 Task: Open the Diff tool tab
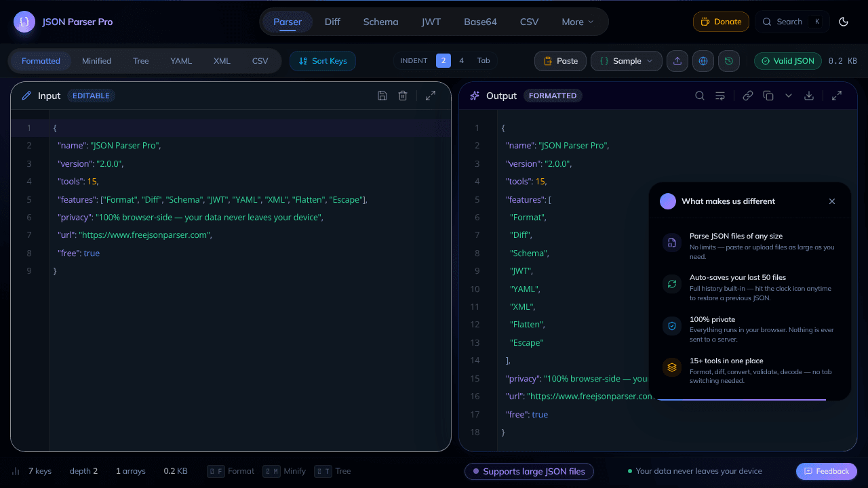pos(332,22)
